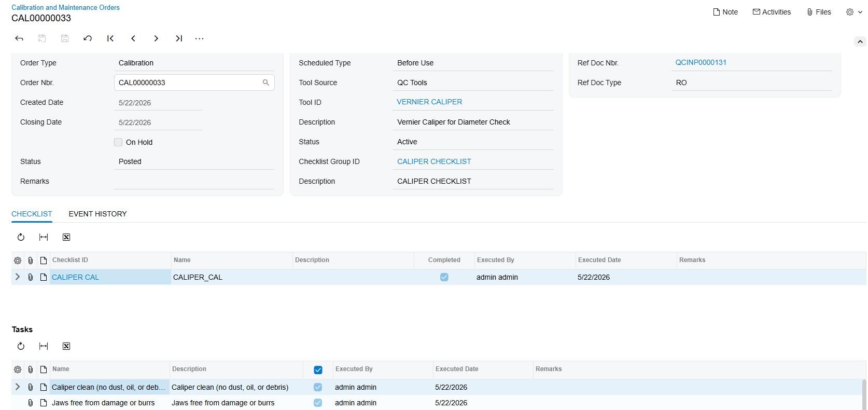
Task: Click the Tasks grid vertical scrollbar
Action: [x=864, y=394]
